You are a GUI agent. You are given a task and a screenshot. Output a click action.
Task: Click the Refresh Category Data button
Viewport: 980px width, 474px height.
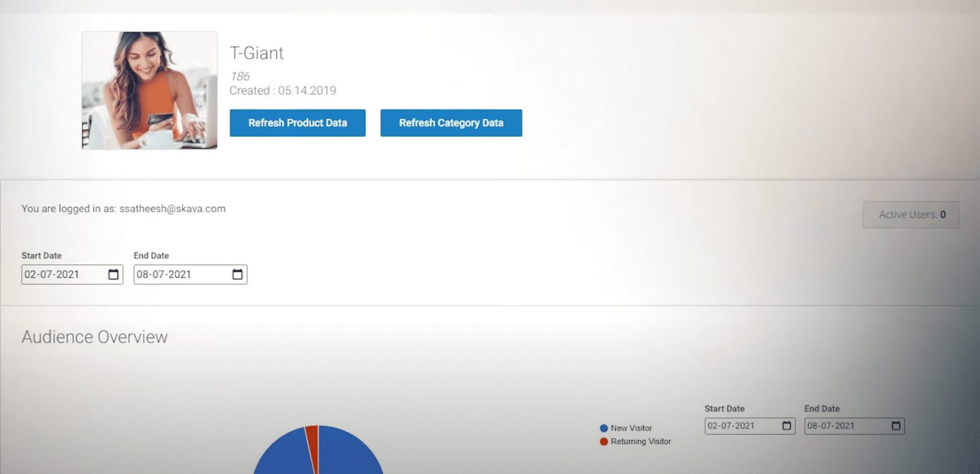coord(451,123)
